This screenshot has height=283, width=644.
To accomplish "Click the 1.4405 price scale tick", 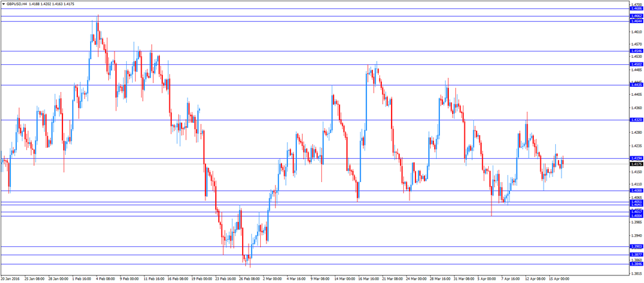I will pyautogui.click(x=637, y=94).
